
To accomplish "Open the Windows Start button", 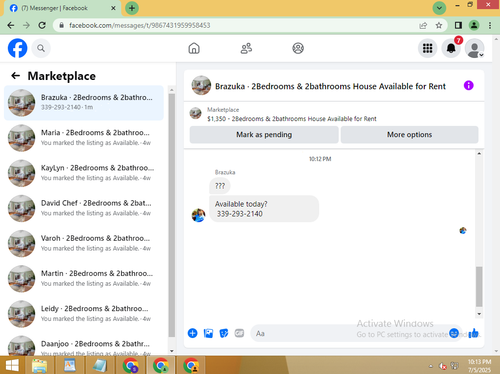I will [12, 365].
